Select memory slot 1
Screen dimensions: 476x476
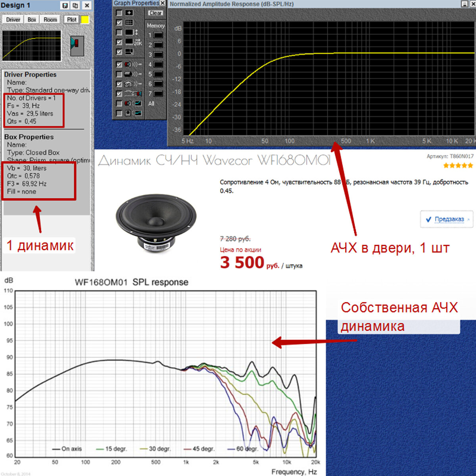point(158,35)
